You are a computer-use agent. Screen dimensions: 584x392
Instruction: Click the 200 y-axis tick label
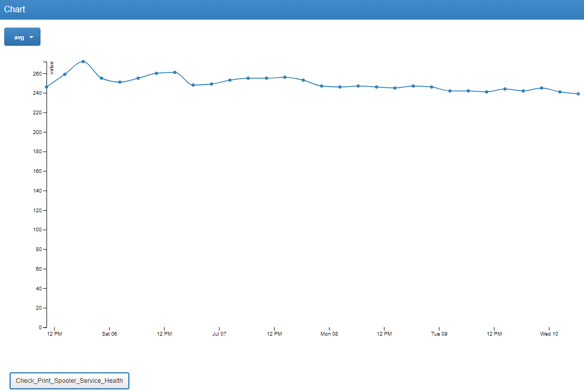point(37,132)
